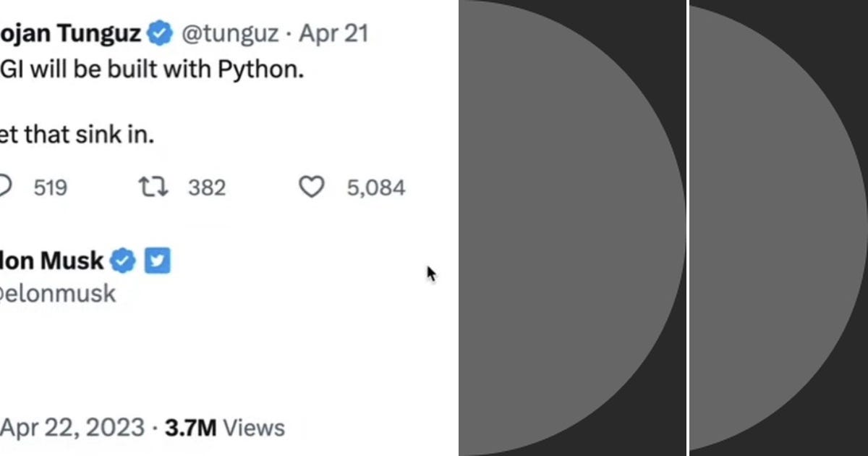868x456 pixels.
Task: Select the retweet icon showing 382
Action: point(153,187)
